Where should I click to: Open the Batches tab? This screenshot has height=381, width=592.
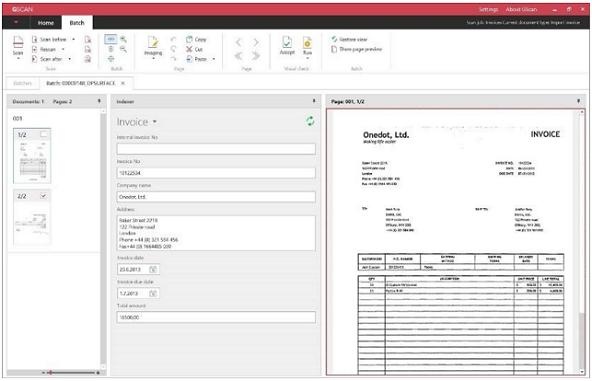coord(23,83)
